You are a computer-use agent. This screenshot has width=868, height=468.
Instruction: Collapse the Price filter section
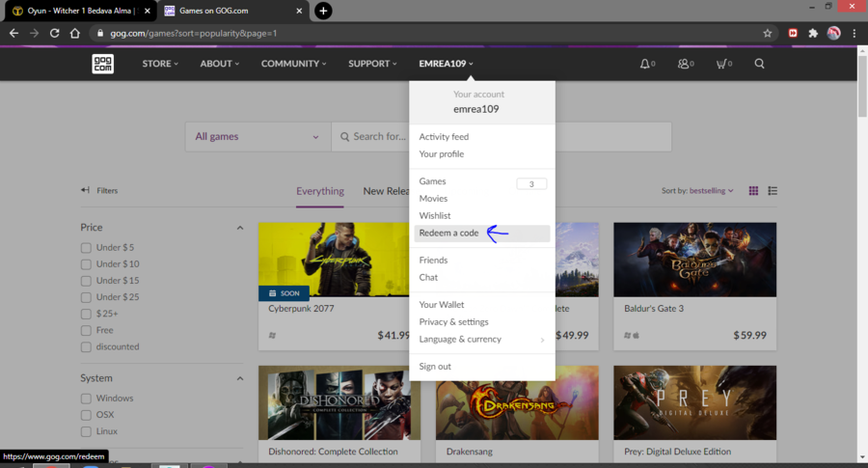tap(240, 228)
